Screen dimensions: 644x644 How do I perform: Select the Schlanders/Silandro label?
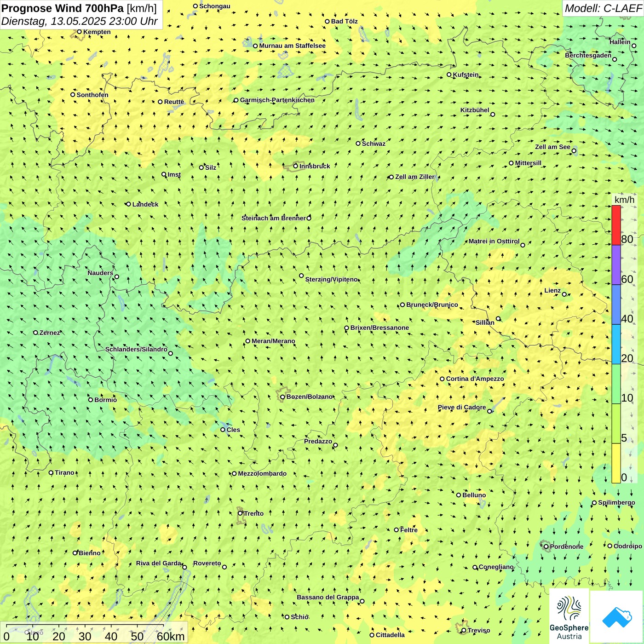(136, 349)
